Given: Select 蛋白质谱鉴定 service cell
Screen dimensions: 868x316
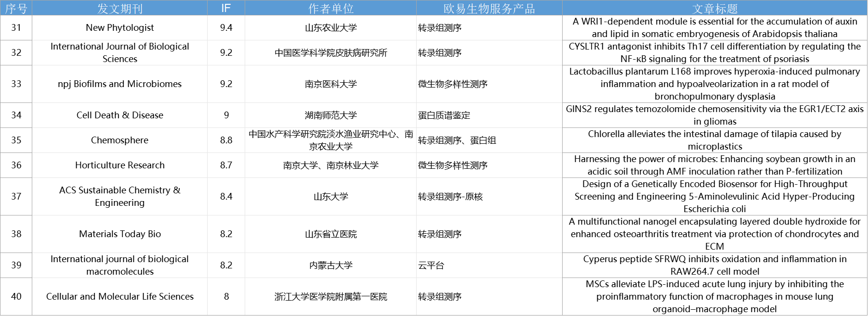Looking at the screenshot, I should coord(489,115).
